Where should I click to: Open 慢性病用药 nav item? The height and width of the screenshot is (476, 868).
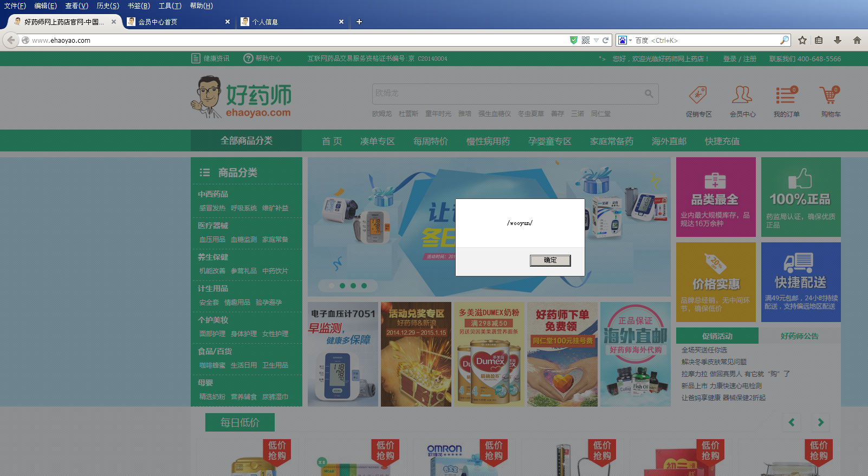(488, 141)
